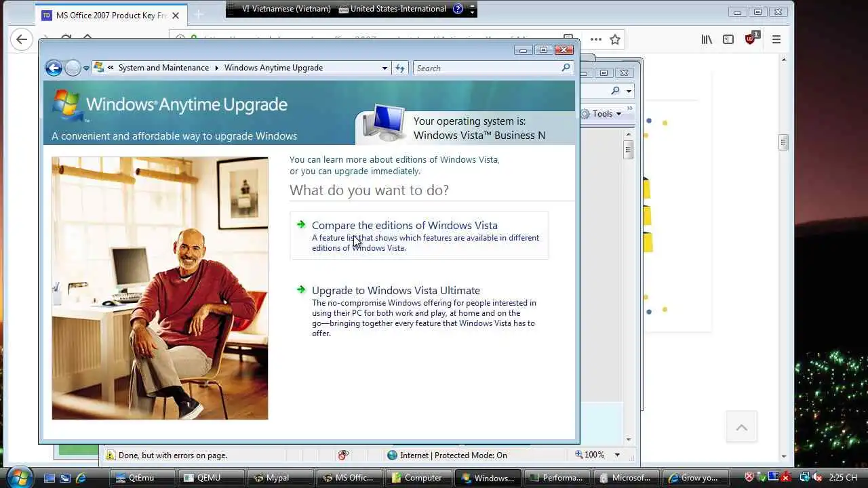Click Switch between windows quick launch icon
868x488 pixels.
coord(65,478)
